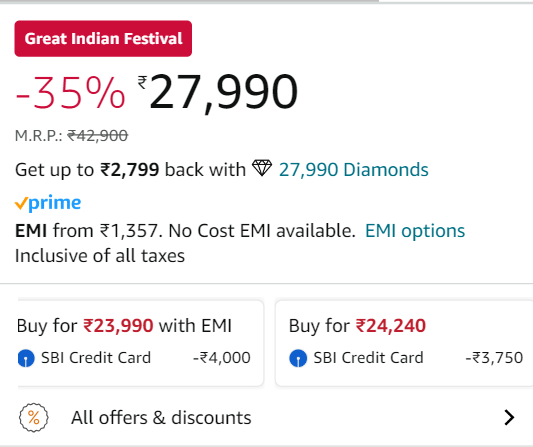Select the Buy for ₹23,990 with EMI card
Screen dimensions: 533x447
coord(141,343)
